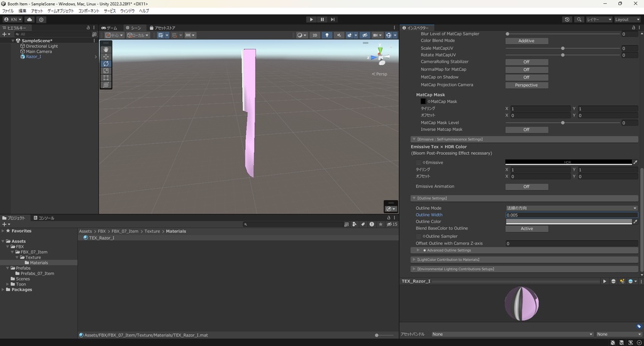644x346 pixels.
Task: Select the Rotate tool in scene toolbar
Action: (x=106, y=64)
